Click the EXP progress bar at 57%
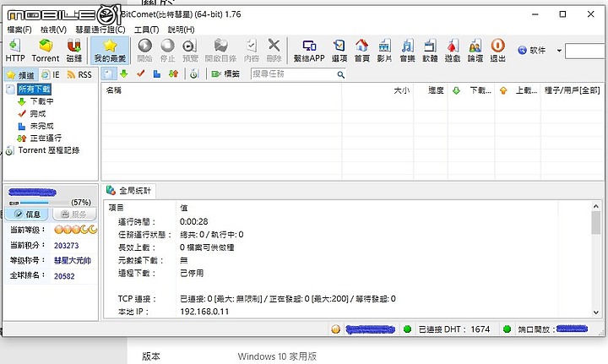The image size is (608, 364). pos(44,203)
